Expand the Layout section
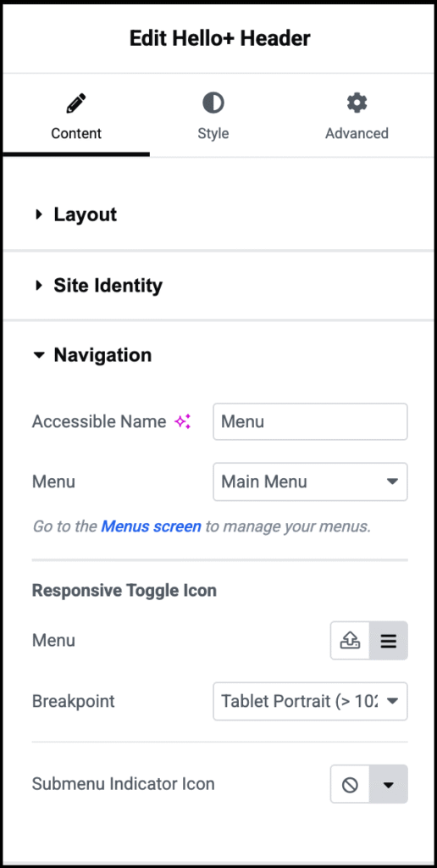Viewport: 437px width, 868px height. point(218,214)
